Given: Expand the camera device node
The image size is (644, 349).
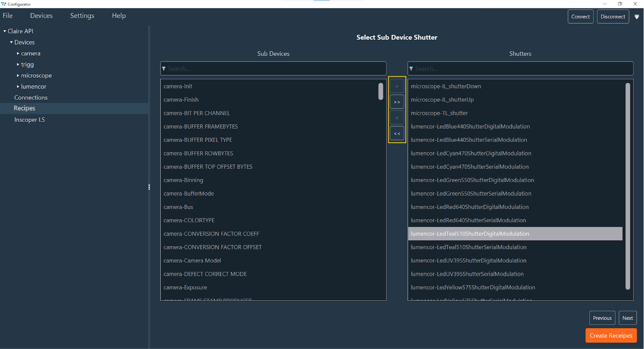Looking at the screenshot, I should point(18,53).
